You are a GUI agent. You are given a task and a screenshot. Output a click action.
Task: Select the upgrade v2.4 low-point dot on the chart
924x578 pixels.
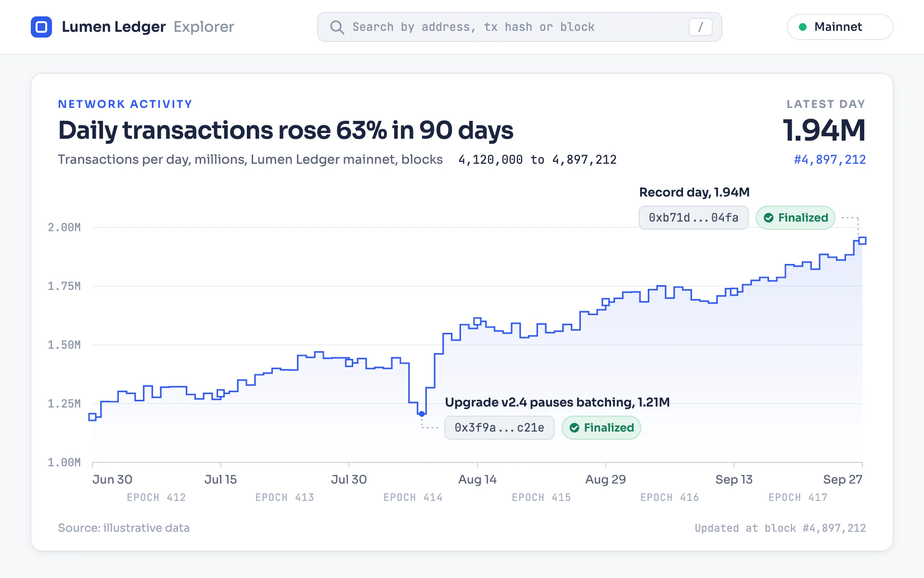point(422,414)
